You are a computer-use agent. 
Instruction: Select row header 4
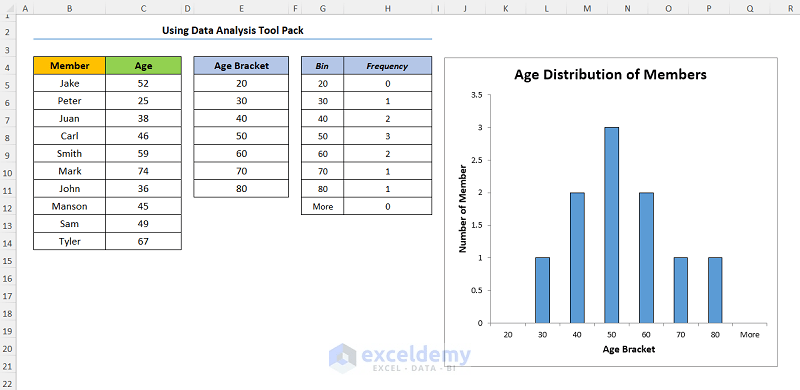pyautogui.click(x=8, y=66)
